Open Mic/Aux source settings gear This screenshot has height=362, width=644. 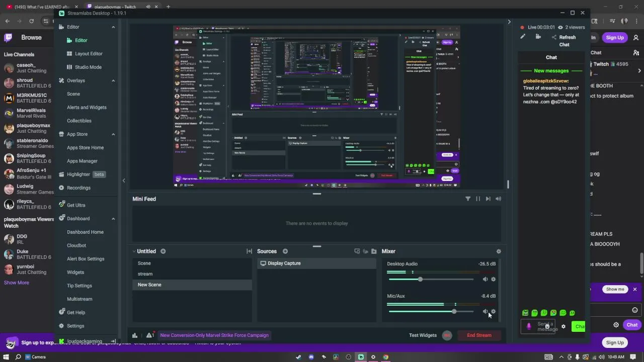point(493,312)
